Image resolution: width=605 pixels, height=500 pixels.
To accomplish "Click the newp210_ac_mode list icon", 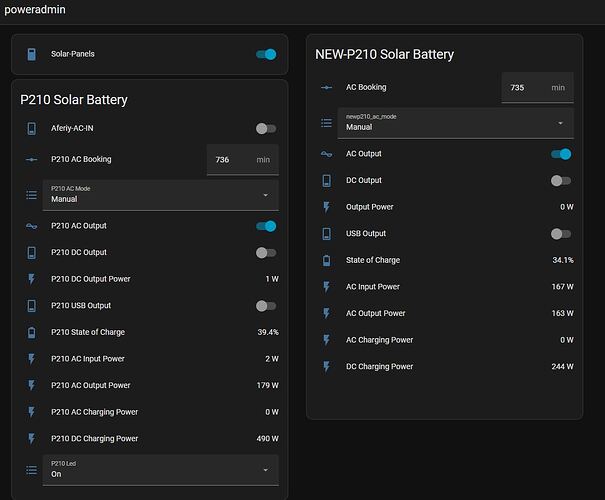I will pos(326,123).
